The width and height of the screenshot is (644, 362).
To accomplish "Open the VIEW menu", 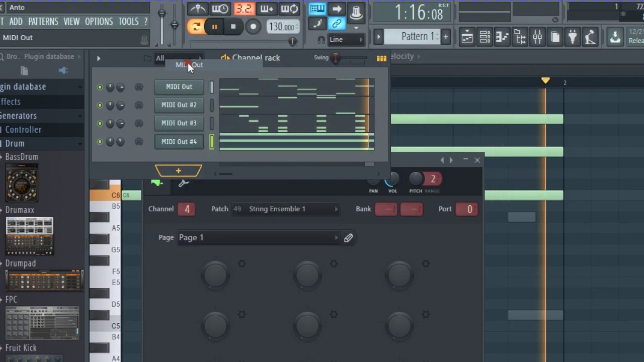I will (71, 22).
